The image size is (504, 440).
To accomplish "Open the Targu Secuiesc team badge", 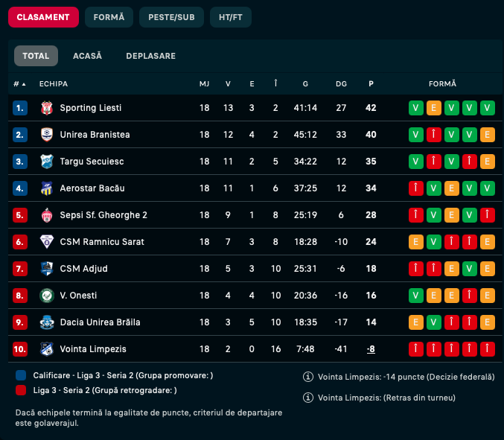I will [47, 162].
